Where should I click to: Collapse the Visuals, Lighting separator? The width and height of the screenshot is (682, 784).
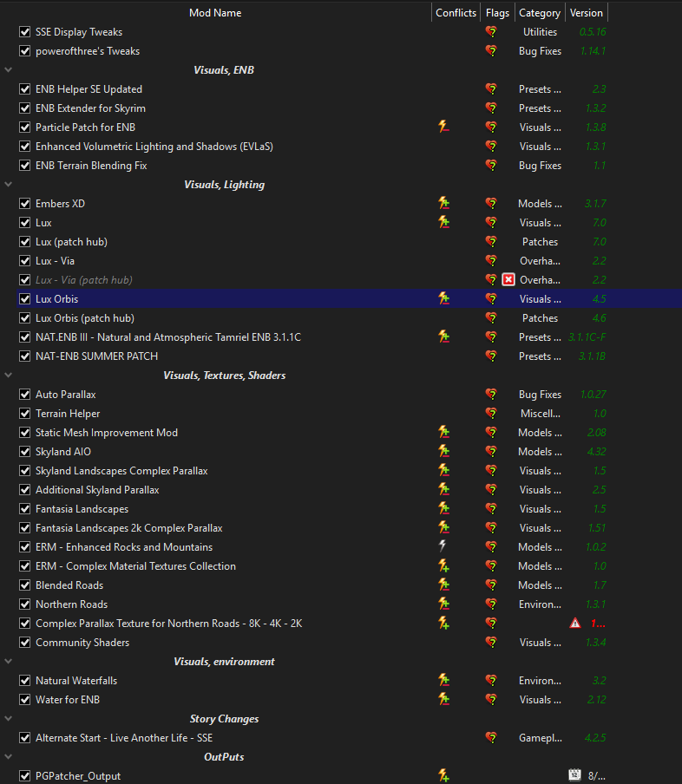click(x=8, y=185)
